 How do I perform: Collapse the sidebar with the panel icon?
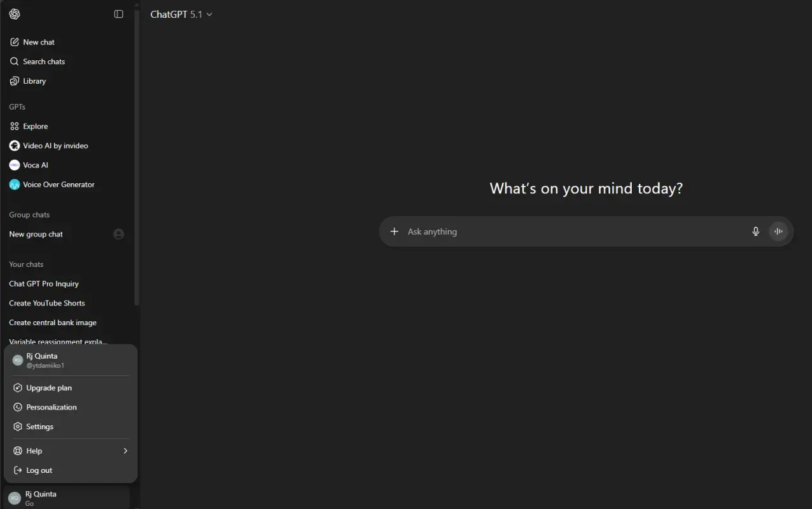(x=119, y=14)
